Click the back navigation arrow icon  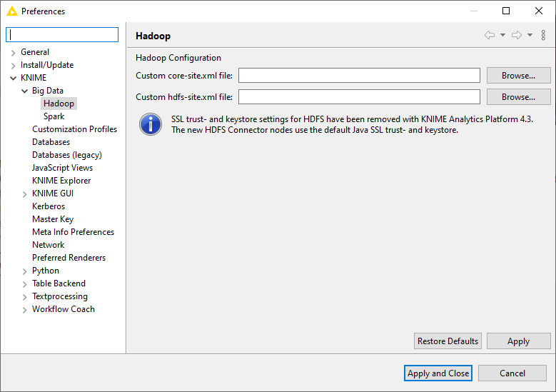tap(490, 35)
